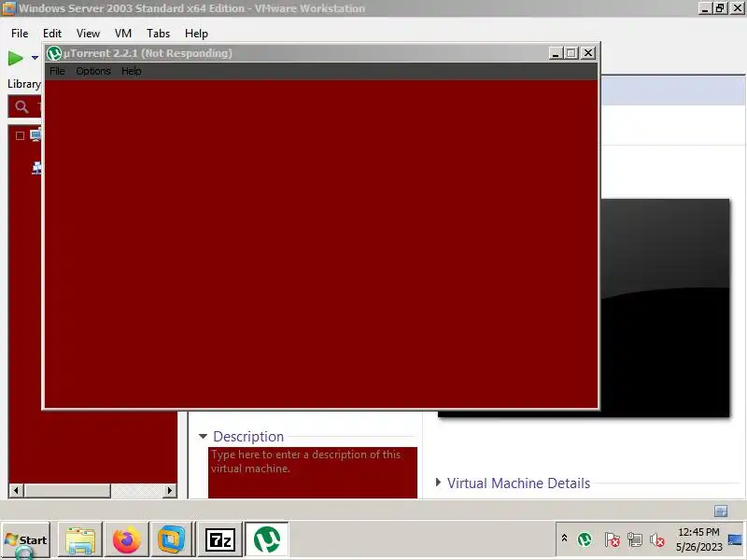Image resolution: width=747 pixels, height=560 pixels.
Task: Open the VMware Edit menu
Action: (x=52, y=34)
